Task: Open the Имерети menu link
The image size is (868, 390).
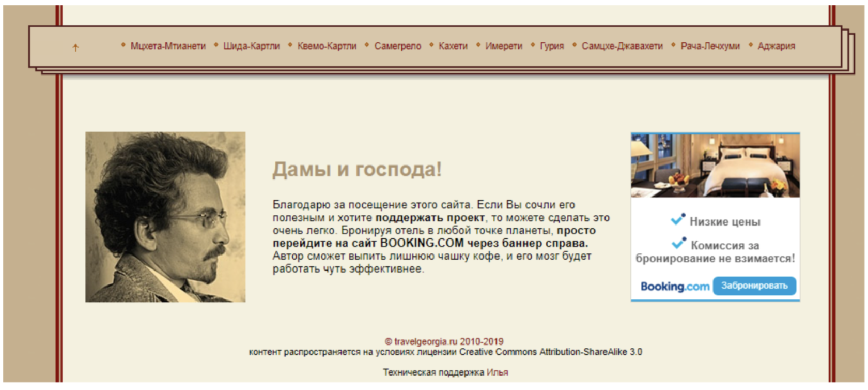Action: point(503,46)
